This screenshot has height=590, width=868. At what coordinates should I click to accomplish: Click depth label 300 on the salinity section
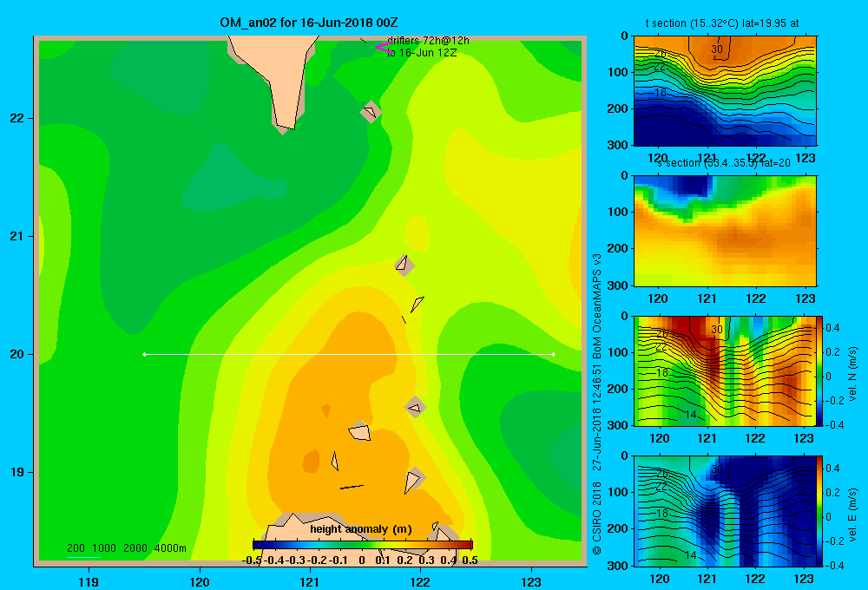[618, 285]
